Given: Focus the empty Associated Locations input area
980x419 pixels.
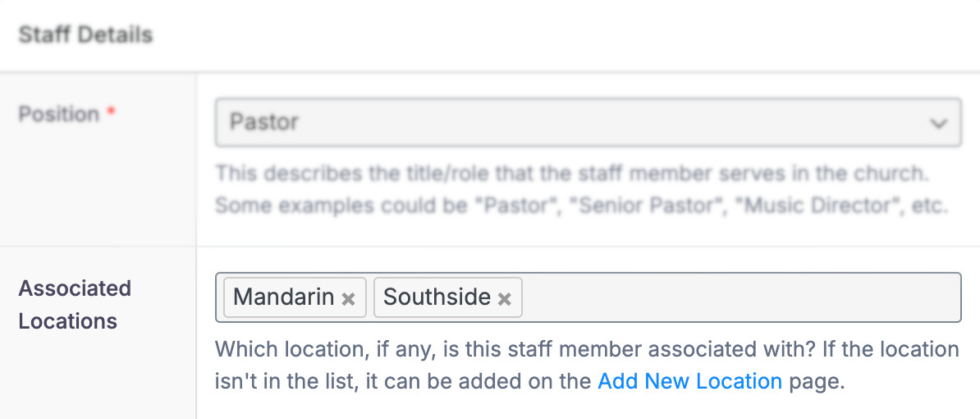Looking at the screenshot, I should pyautogui.click(x=739, y=297).
